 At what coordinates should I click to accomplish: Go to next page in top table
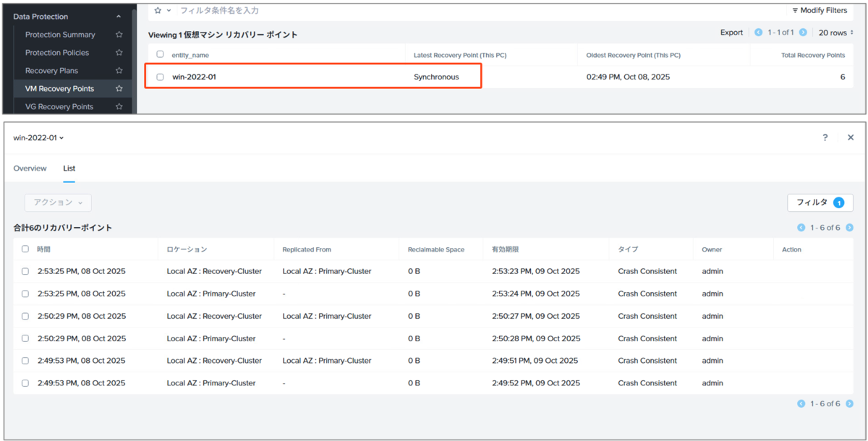tap(803, 33)
